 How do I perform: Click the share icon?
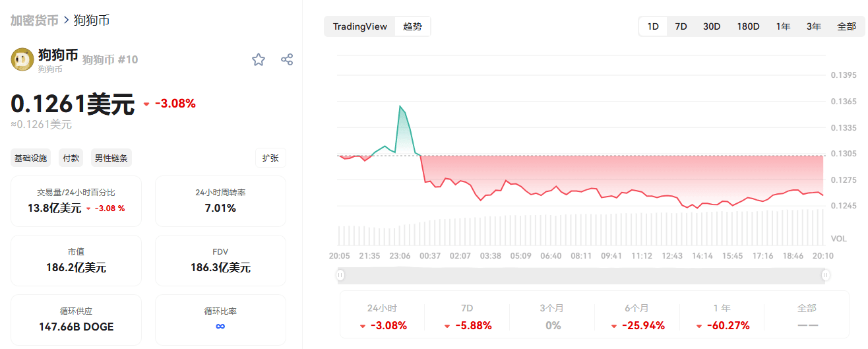(287, 59)
